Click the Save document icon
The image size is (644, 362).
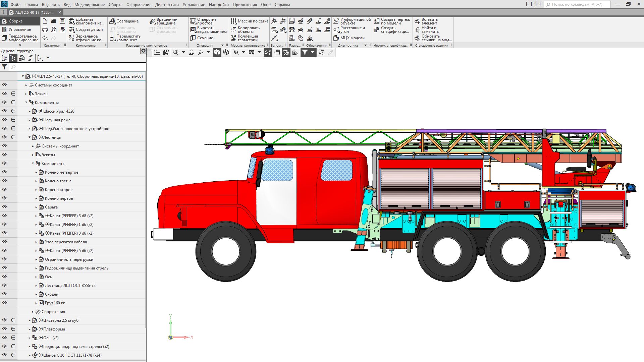click(62, 21)
